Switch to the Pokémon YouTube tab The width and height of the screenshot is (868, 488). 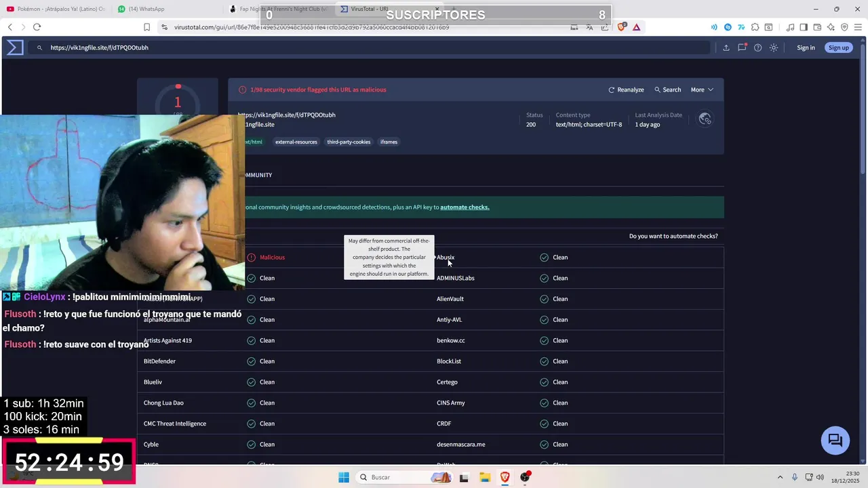[x=58, y=9]
